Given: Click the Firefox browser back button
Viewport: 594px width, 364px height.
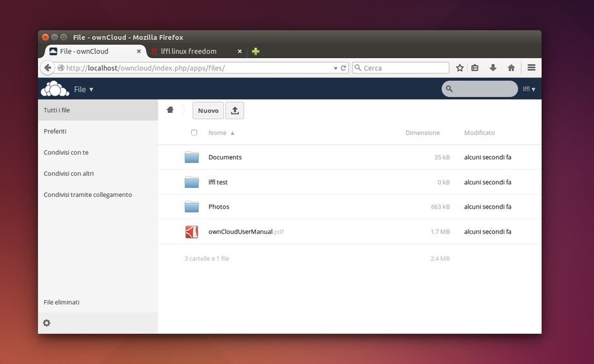Looking at the screenshot, I should [48, 68].
